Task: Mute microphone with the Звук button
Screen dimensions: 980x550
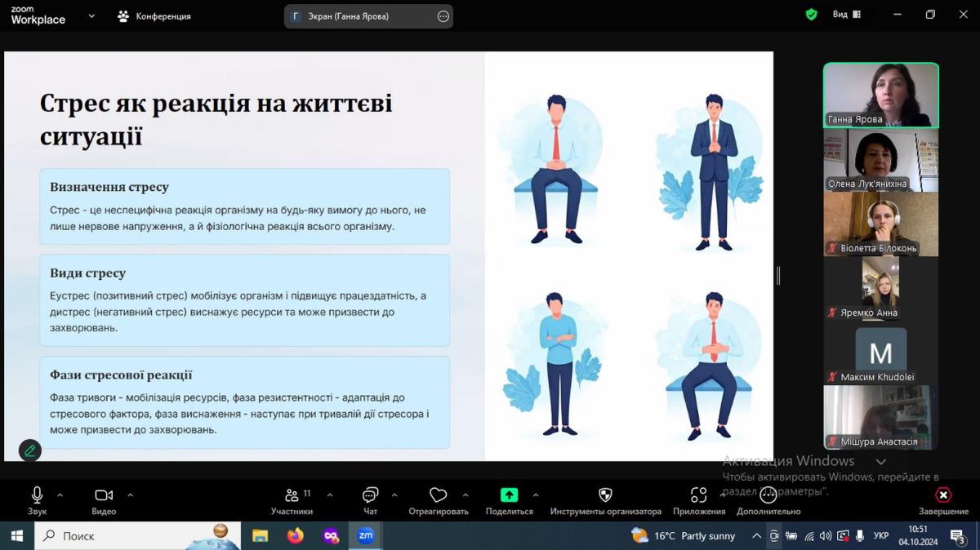Action: tap(37, 496)
